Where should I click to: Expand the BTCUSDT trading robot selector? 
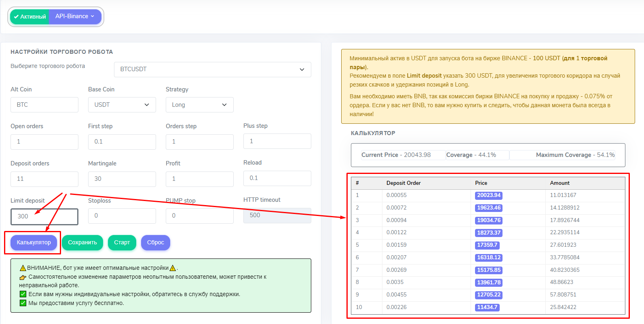(212, 70)
